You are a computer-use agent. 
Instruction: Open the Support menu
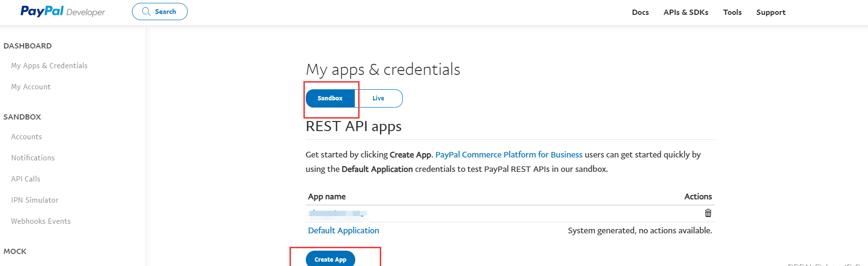click(771, 12)
